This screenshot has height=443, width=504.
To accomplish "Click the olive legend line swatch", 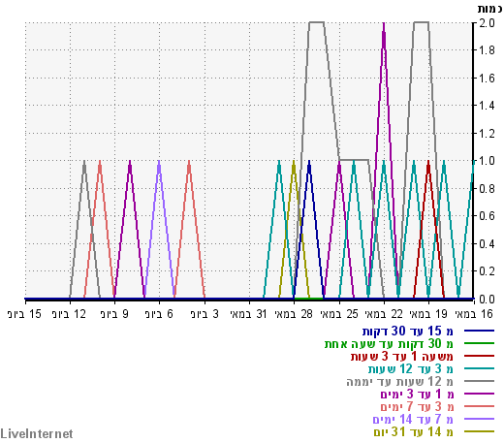I will click(479, 431).
